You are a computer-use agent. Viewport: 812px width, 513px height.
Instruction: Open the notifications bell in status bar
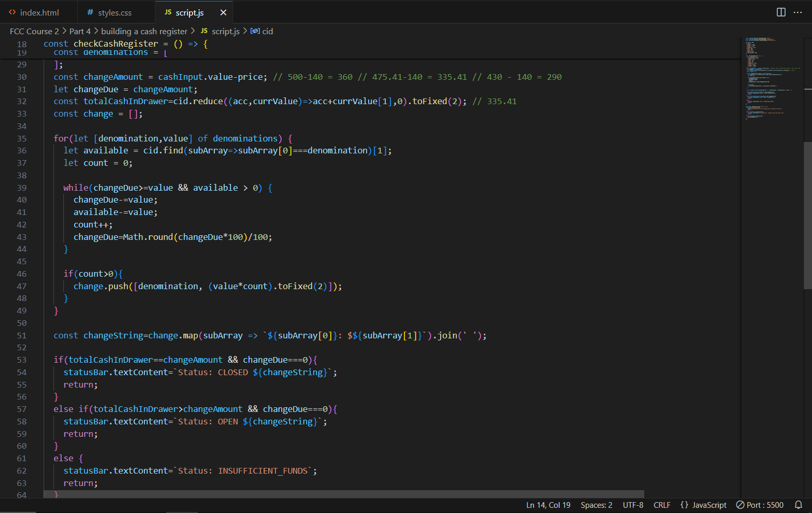(x=799, y=505)
